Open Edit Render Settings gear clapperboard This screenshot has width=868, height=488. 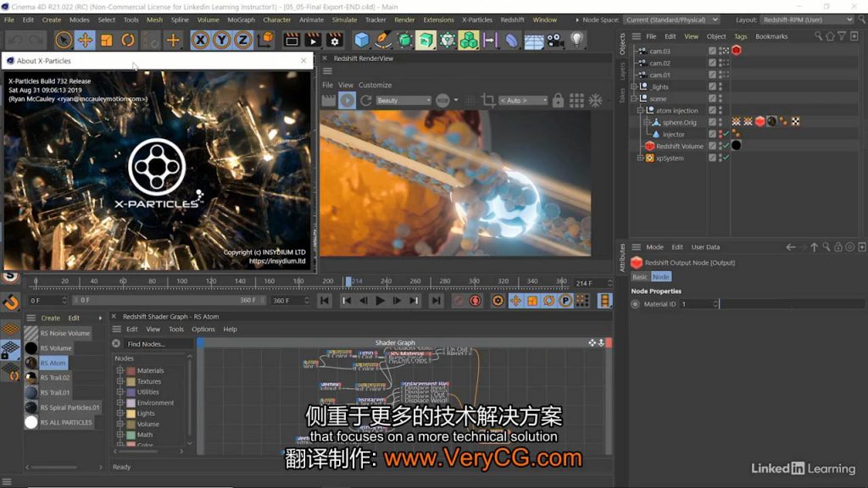[334, 40]
